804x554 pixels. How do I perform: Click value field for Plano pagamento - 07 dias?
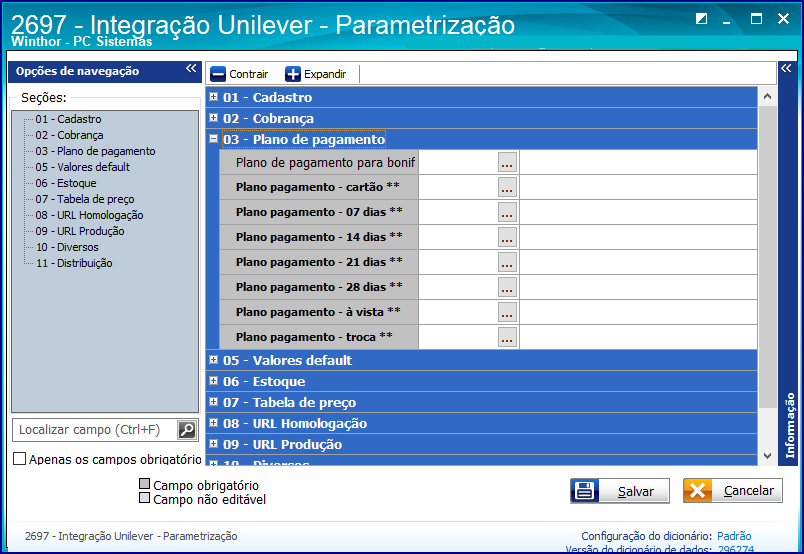tap(458, 212)
